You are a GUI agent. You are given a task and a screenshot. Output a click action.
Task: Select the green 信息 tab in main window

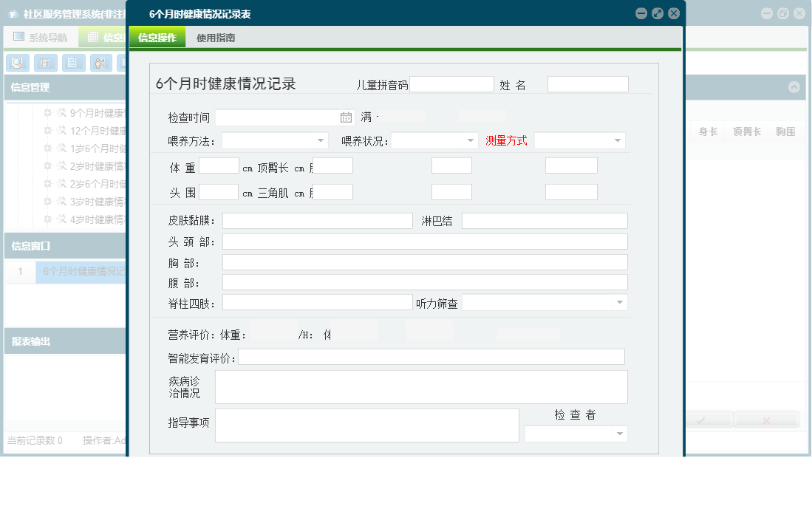(103, 37)
